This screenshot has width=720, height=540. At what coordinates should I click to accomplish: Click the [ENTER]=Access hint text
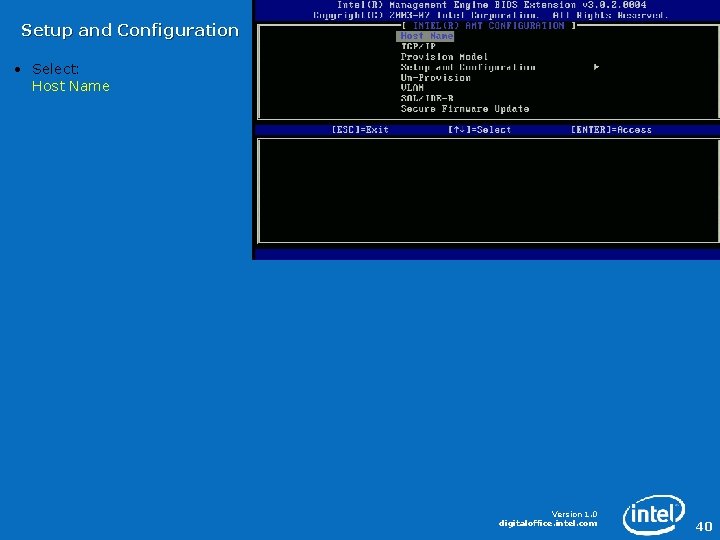[x=611, y=130]
